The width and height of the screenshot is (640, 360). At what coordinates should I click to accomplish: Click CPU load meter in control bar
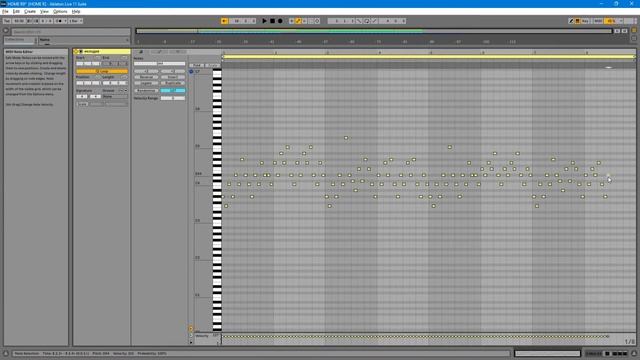[611, 21]
